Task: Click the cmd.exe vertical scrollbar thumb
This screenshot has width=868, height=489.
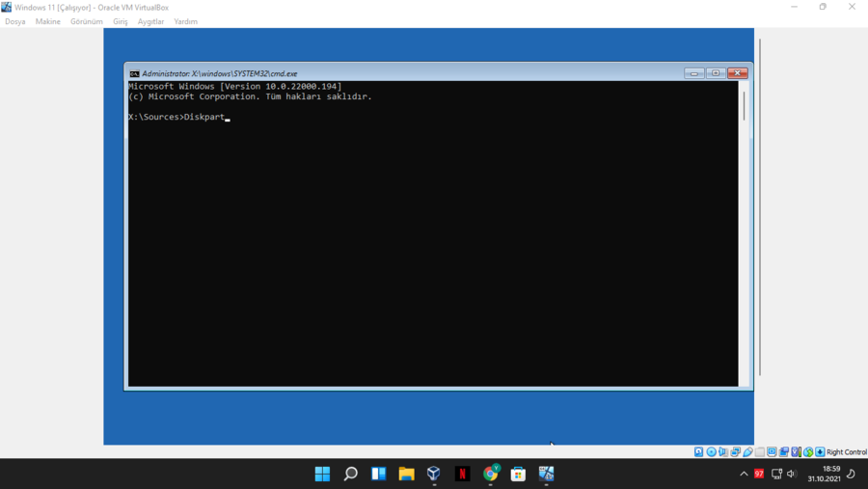Action: pyautogui.click(x=744, y=106)
